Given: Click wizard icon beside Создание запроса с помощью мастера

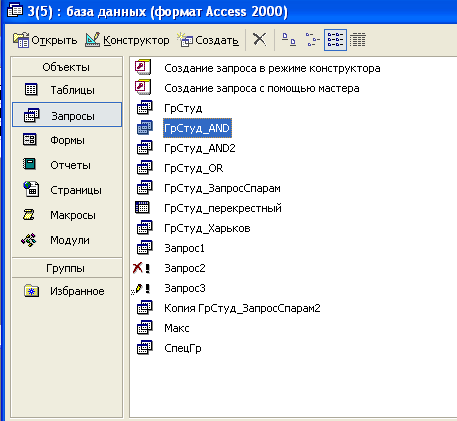Looking at the screenshot, I should 143,87.
